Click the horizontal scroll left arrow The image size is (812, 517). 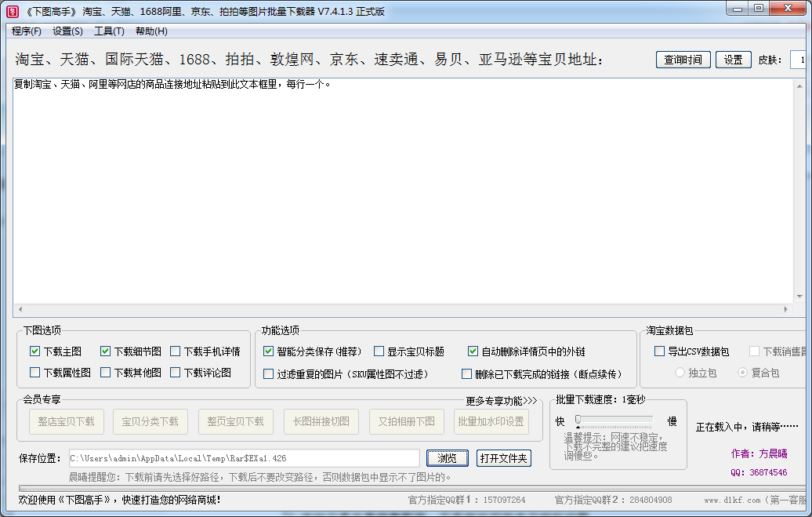(20, 310)
